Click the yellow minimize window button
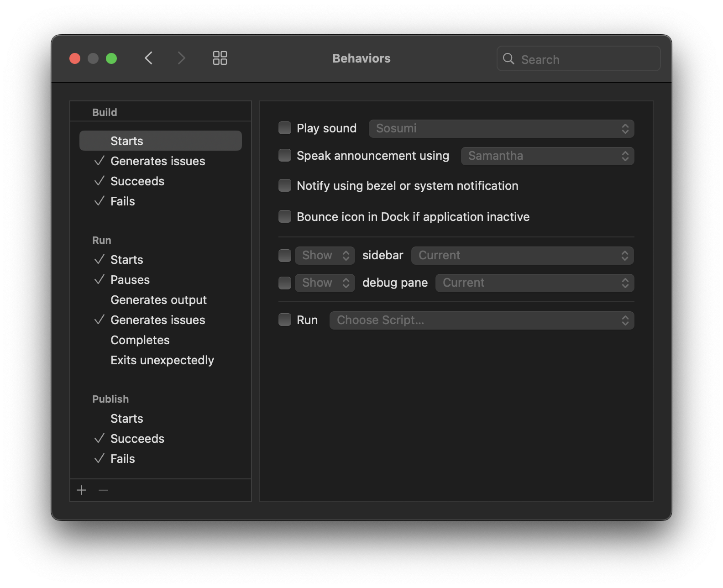 [x=93, y=58]
